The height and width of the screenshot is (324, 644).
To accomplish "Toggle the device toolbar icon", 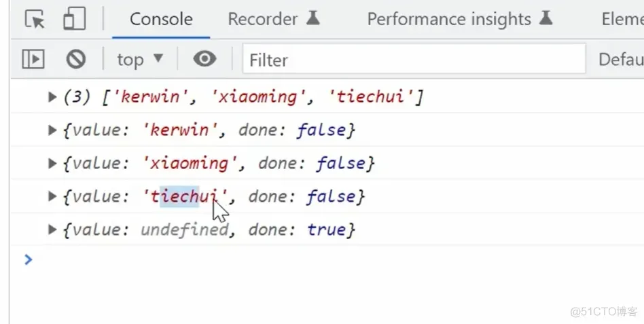I will coord(73,19).
